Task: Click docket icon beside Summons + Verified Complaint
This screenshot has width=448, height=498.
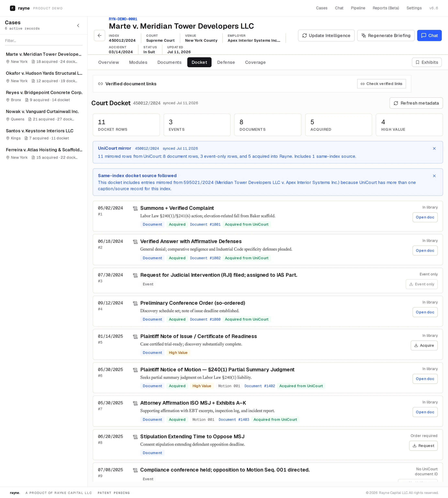Action: [135, 209]
